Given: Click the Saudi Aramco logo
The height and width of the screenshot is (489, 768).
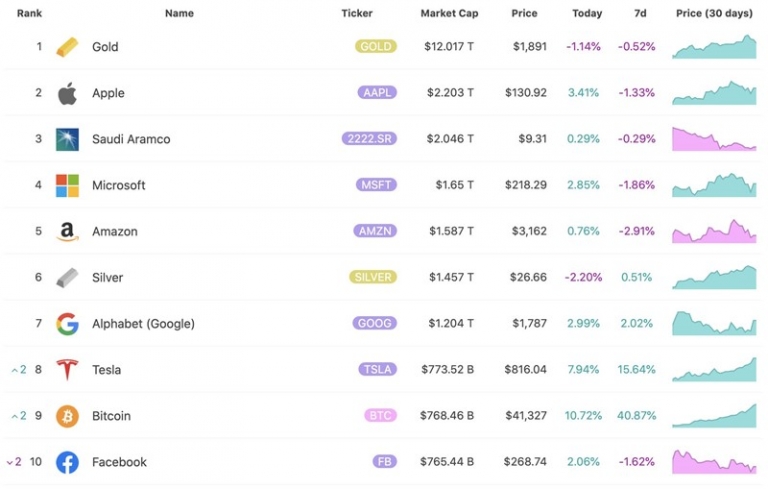Looking at the screenshot, I should [x=67, y=139].
